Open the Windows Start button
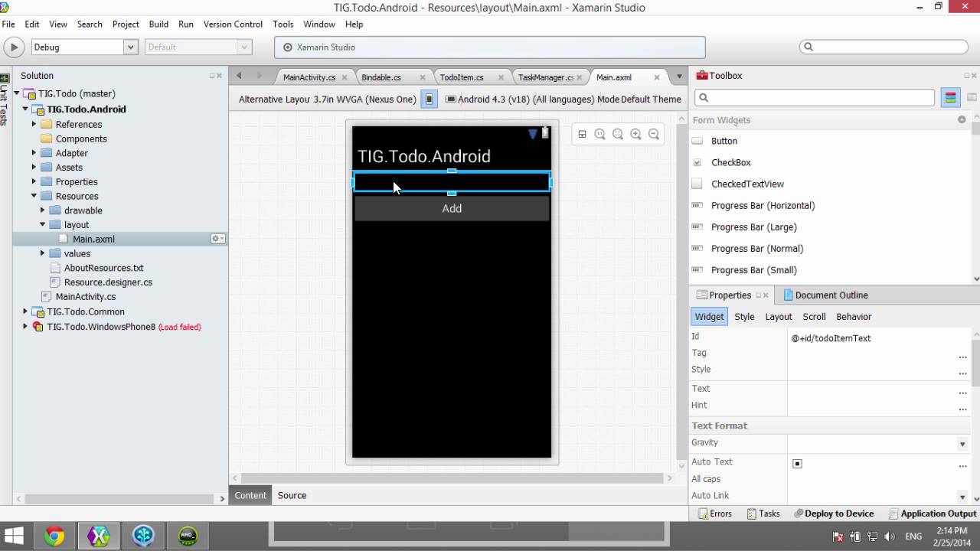980x551 pixels. tap(14, 536)
